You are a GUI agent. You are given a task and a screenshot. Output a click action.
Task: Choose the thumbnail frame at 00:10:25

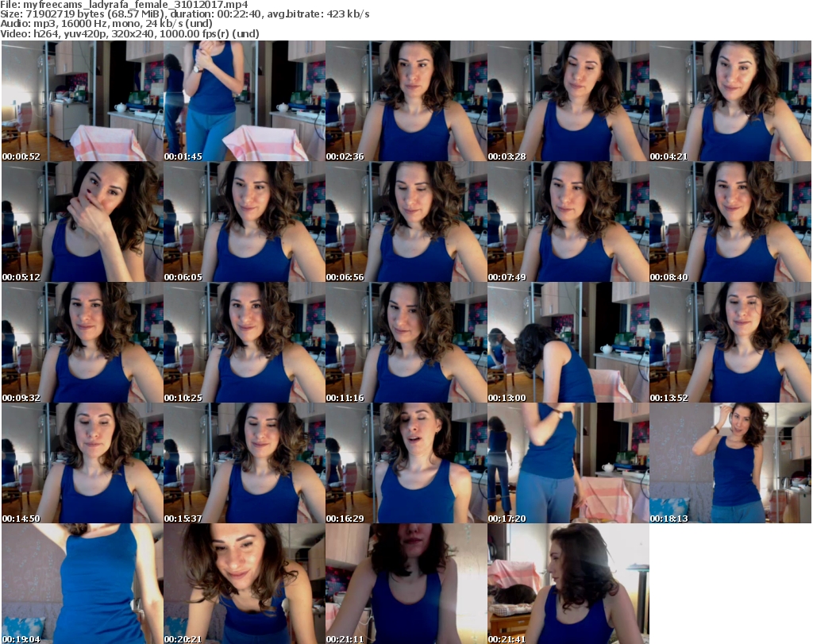245,342
